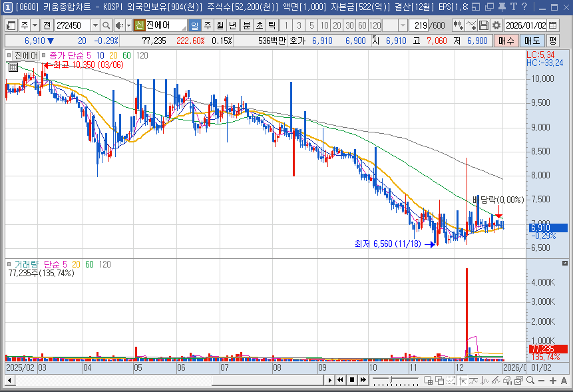Screen dimensions: 573x392
Task: Click the sidebar panel toggle icon
Action: point(11,25)
